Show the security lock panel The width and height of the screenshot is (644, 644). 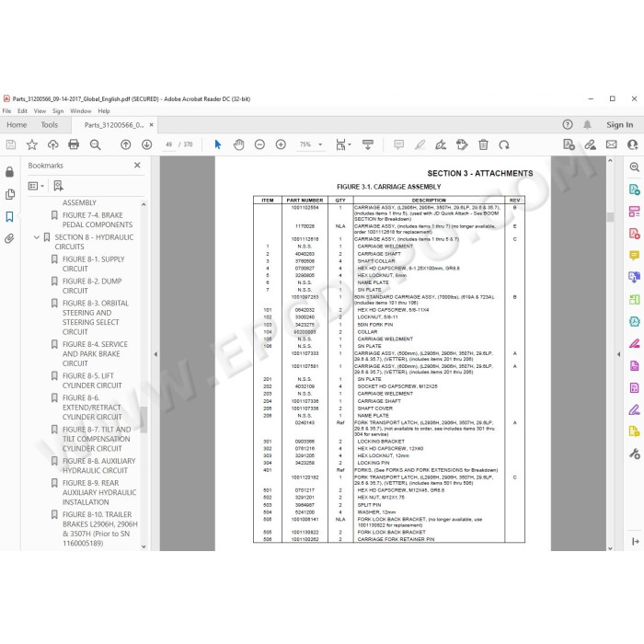[x=9, y=172]
